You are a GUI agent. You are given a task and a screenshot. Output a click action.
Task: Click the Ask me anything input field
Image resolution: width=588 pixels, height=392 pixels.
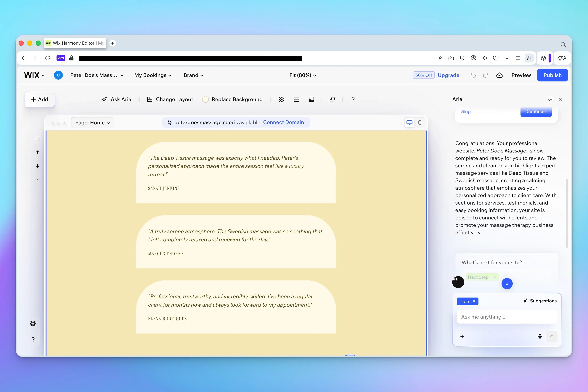pyautogui.click(x=507, y=317)
